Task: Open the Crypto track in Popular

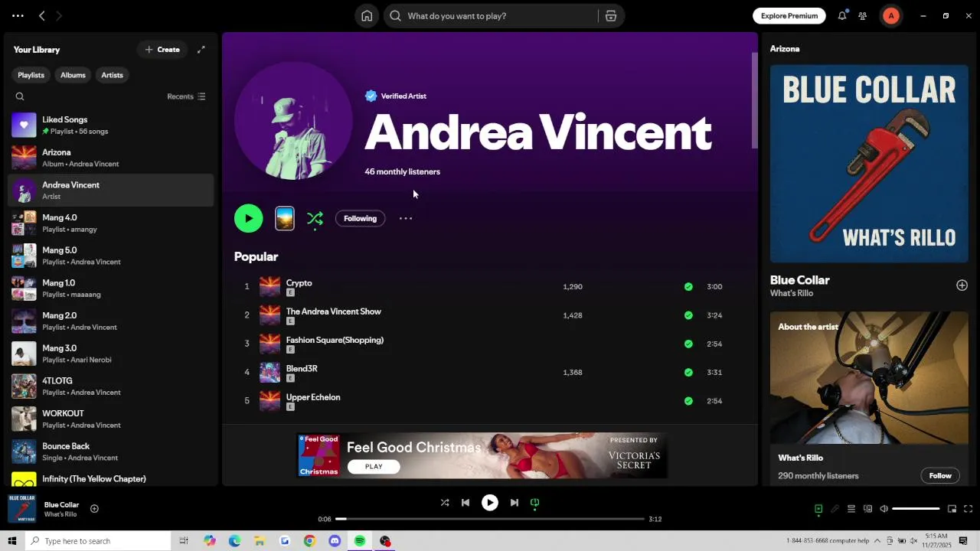Action: pos(299,283)
